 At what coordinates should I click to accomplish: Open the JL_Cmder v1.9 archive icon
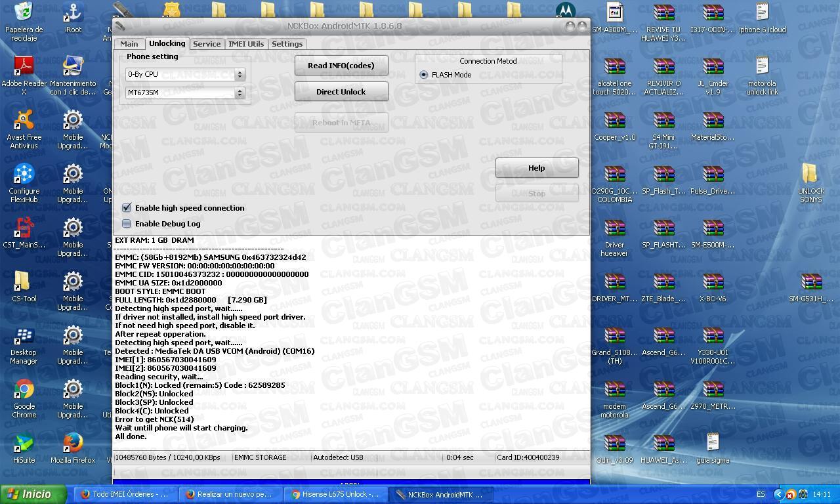click(713, 75)
